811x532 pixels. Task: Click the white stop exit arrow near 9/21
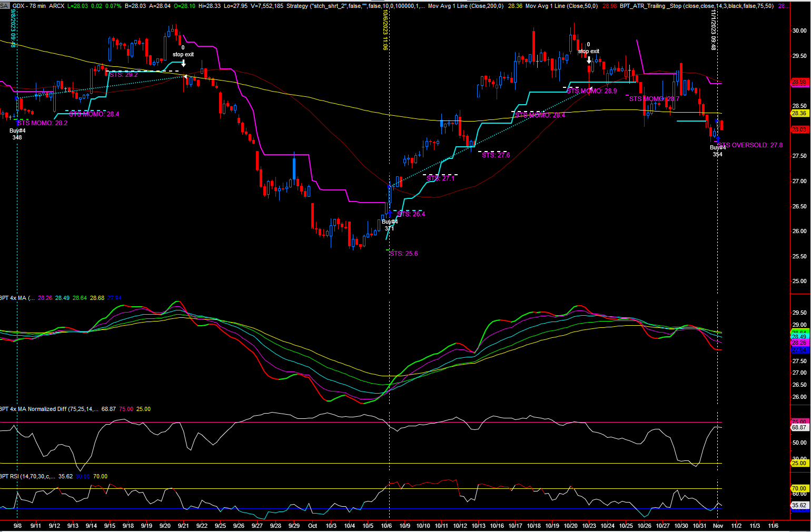(183, 63)
